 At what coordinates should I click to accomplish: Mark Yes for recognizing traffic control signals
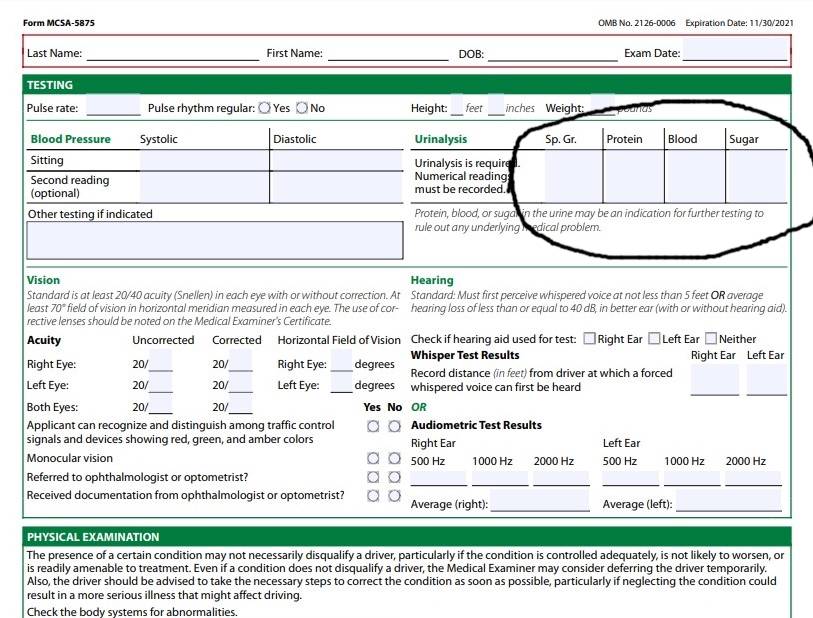(373, 426)
